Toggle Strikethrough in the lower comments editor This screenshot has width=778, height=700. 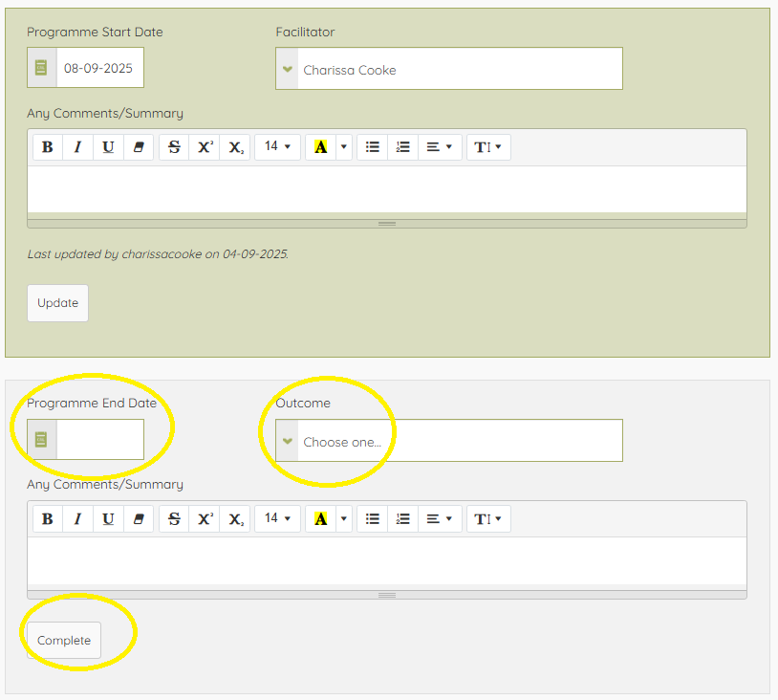(x=174, y=518)
